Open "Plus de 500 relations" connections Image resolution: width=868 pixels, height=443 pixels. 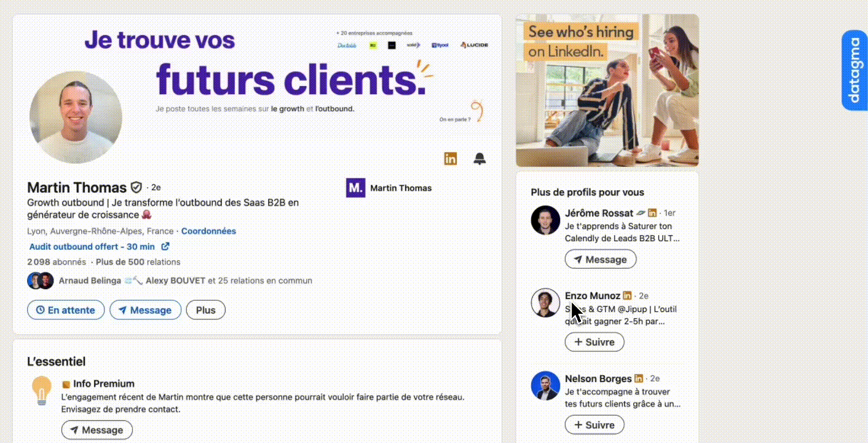click(x=139, y=262)
